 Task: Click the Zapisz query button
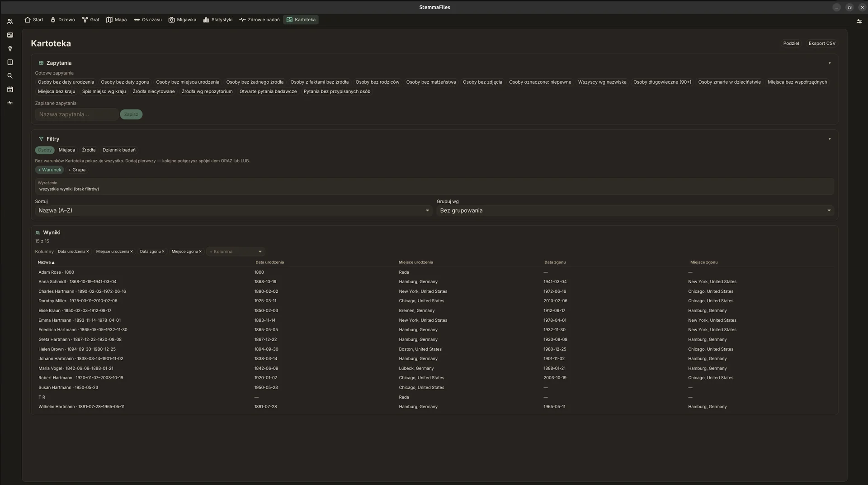[131, 114]
